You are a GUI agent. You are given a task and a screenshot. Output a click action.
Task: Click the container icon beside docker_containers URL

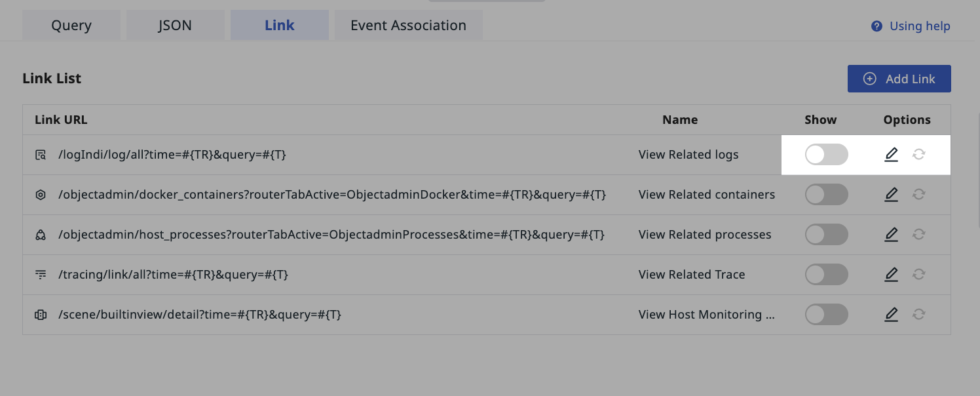41,195
